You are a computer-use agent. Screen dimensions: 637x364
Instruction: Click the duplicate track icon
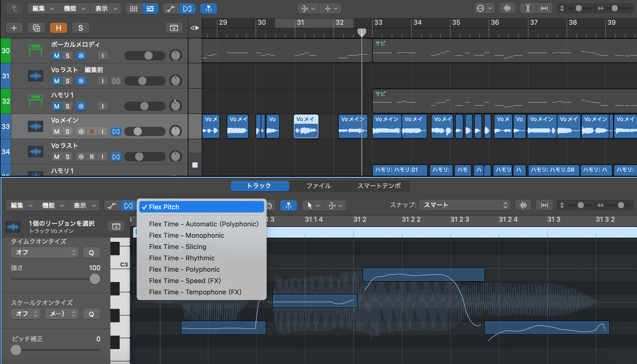36,28
